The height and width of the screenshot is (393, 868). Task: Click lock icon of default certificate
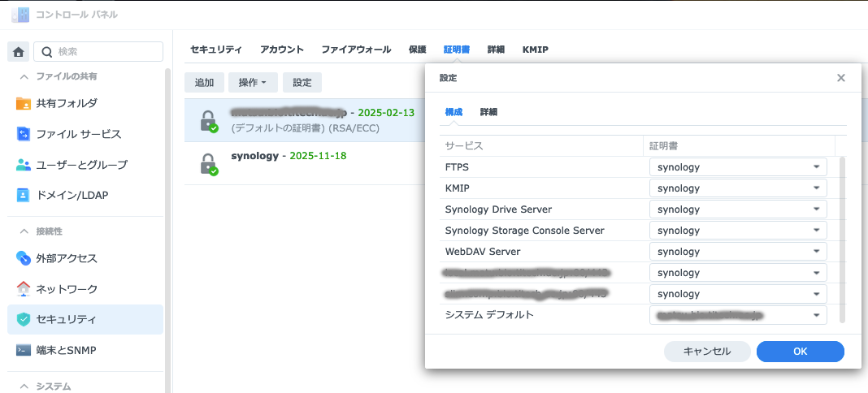tap(208, 121)
